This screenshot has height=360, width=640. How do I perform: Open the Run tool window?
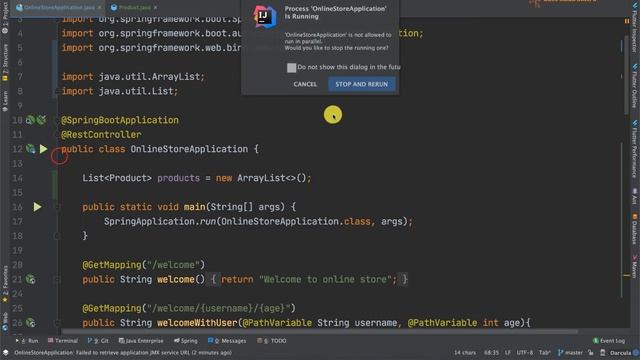click(x=27, y=340)
